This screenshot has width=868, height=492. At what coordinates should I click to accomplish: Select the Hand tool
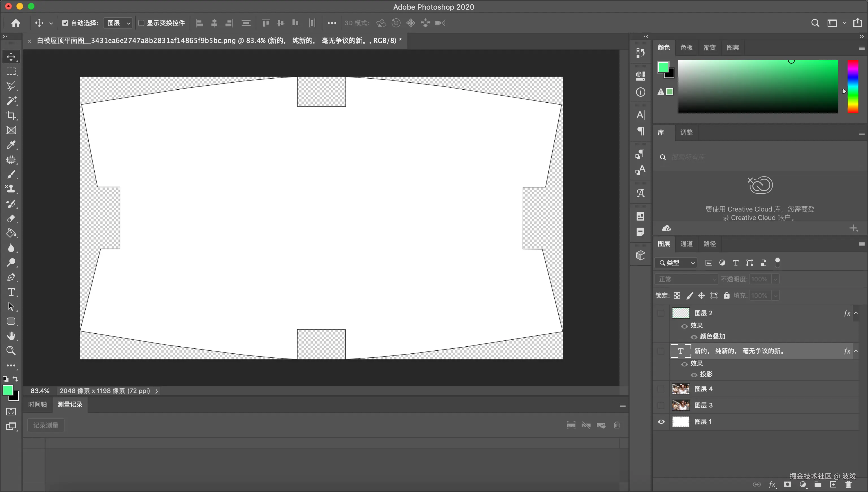[x=11, y=336]
